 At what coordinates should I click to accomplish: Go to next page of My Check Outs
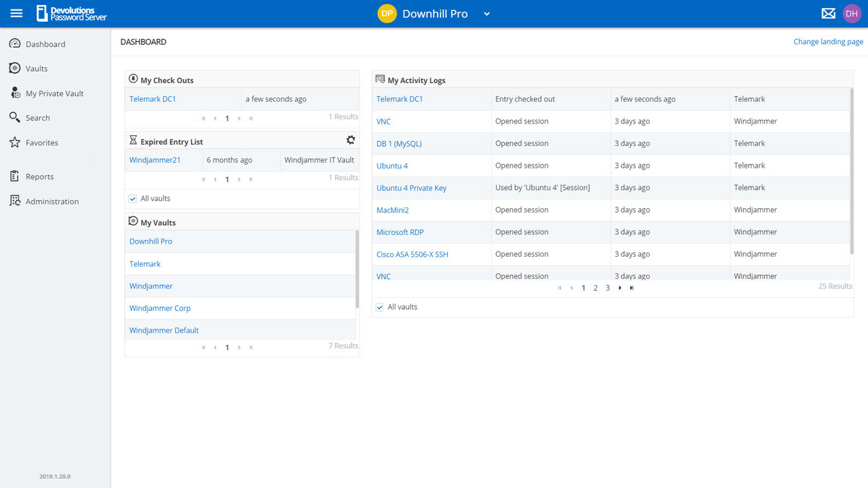(x=239, y=118)
